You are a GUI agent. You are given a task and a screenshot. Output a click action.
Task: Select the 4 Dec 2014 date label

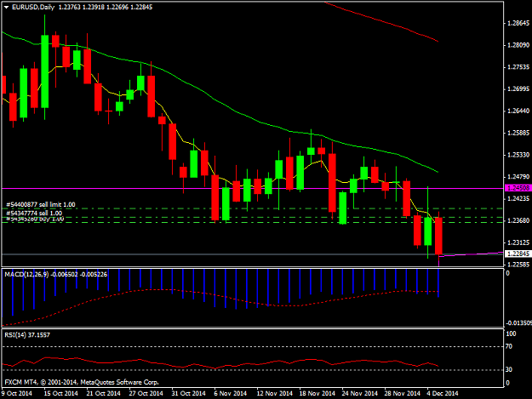pyautogui.click(x=443, y=393)
